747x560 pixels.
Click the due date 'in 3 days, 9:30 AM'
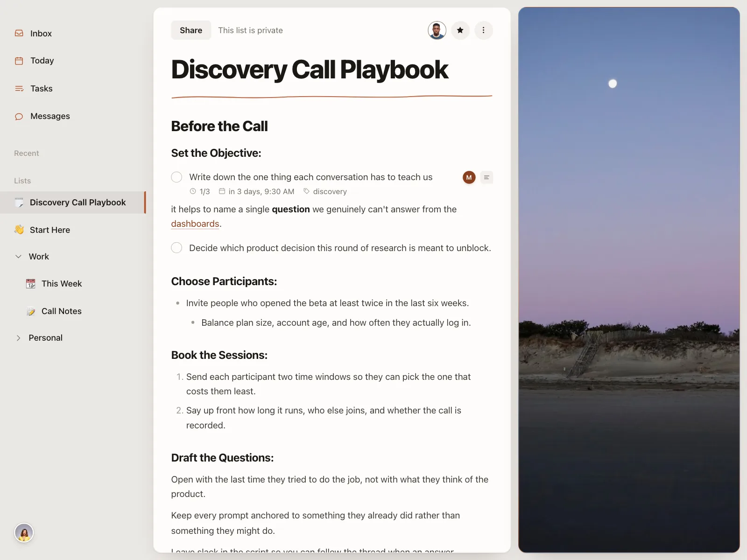pos(257,191)
